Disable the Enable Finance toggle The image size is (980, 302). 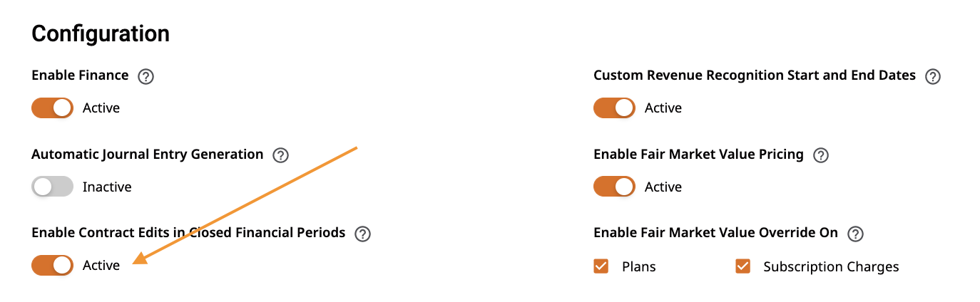tap(53, 108)
